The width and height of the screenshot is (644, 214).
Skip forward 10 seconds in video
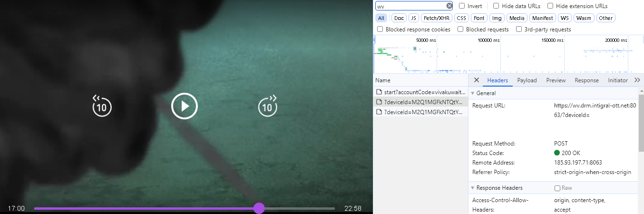coord(268,106)
